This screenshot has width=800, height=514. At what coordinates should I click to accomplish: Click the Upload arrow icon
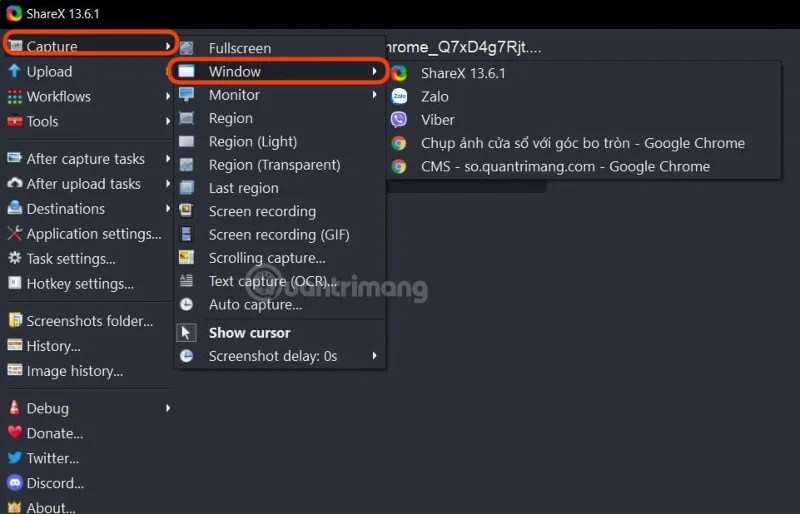(14, 71)
